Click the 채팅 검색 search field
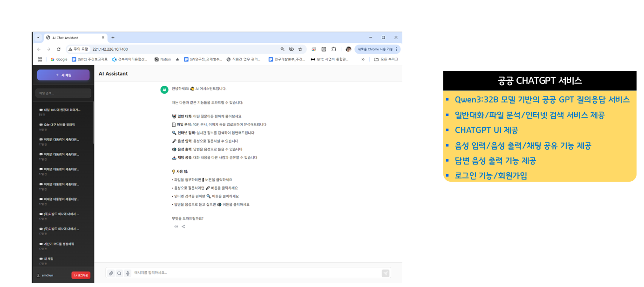The width and height of the screenshot is (644, 287). 63,93
